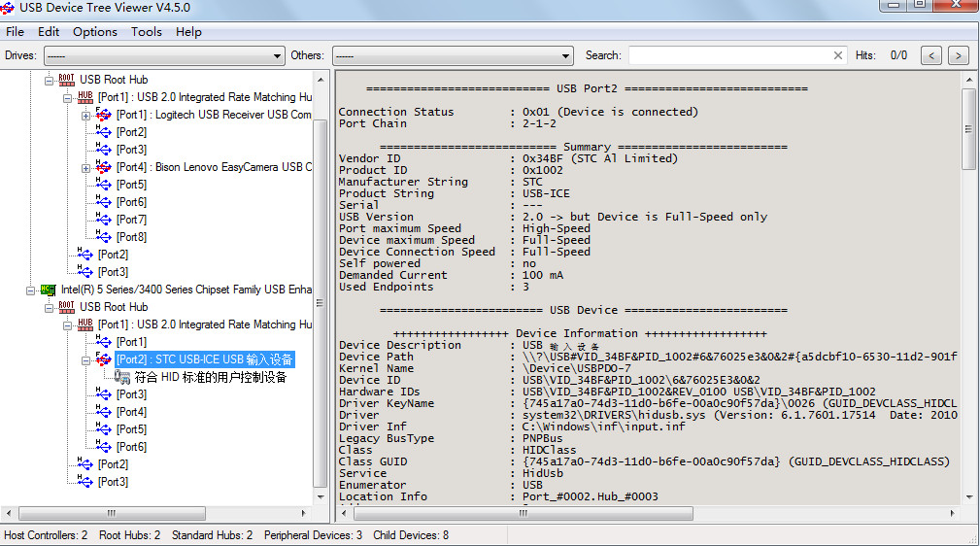Collapse the second USB Root Hub node
Screen dimensions: 980x546
pyautogui.click(x=50, y=308)
